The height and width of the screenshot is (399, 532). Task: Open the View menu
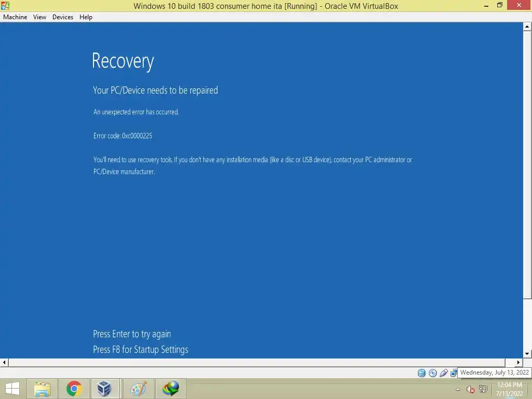[x=39, y=17]
